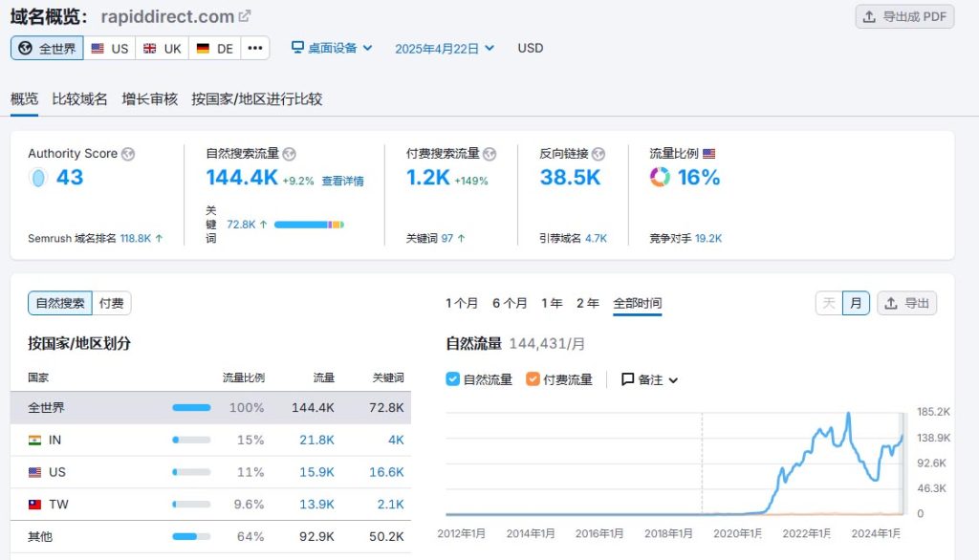Select the 月 granularity toggle
This screenshot has width=979, height=560.
[856, 303]
